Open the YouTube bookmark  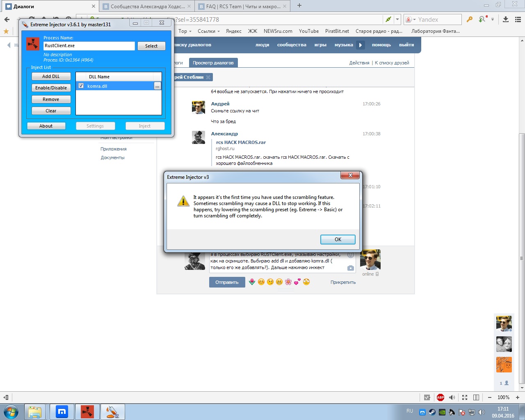[309, 31]
